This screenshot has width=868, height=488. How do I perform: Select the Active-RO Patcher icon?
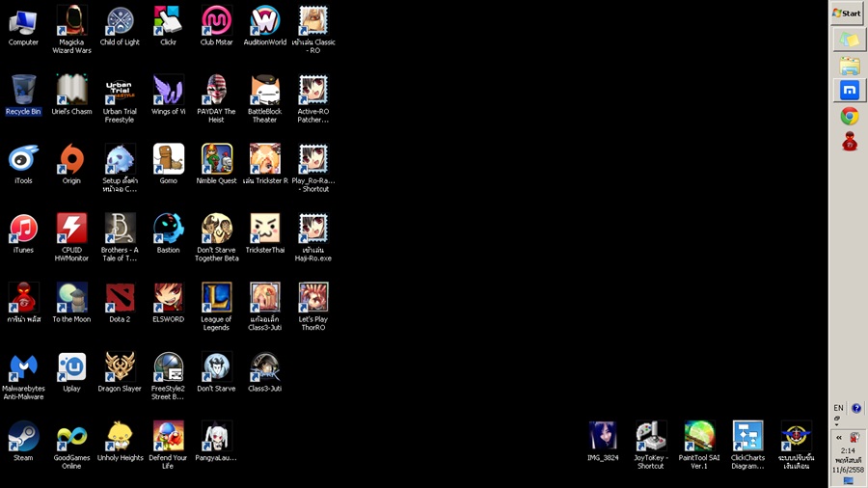[x=313, y=98]
